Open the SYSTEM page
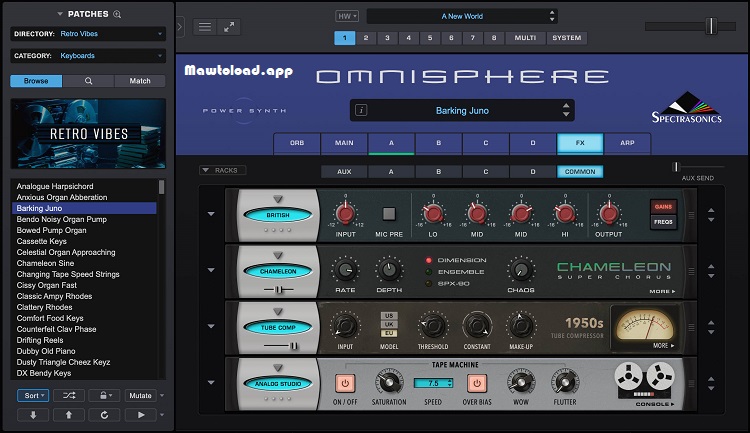750x433 pixels. pyautogui.click(x=566, y=38)
